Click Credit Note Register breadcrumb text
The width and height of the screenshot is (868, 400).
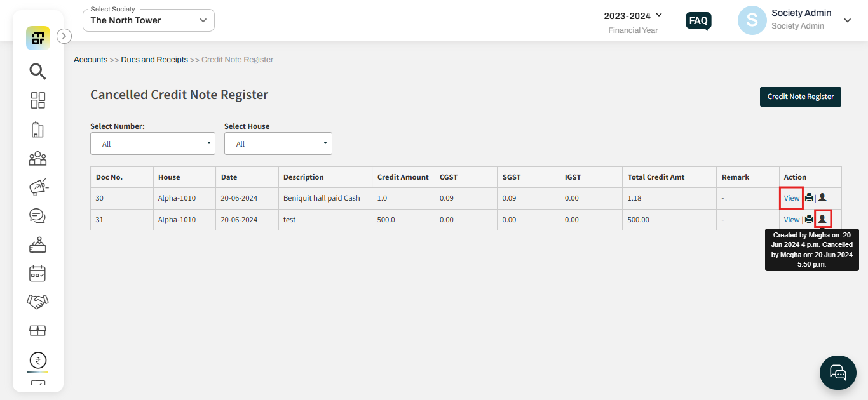pyautogui.click(x=238, y=60)
